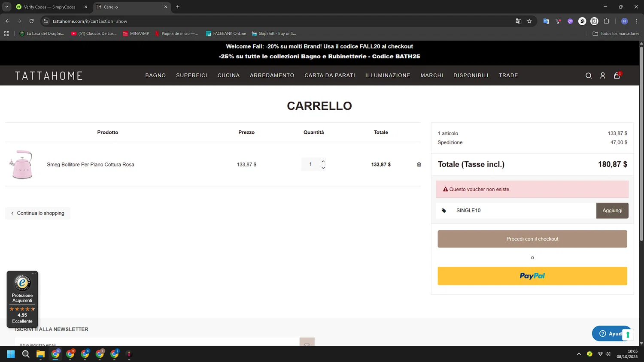This screenshot has height=362, width=644.
Task: Open the BAGNO menu
Action: (155, 75)
